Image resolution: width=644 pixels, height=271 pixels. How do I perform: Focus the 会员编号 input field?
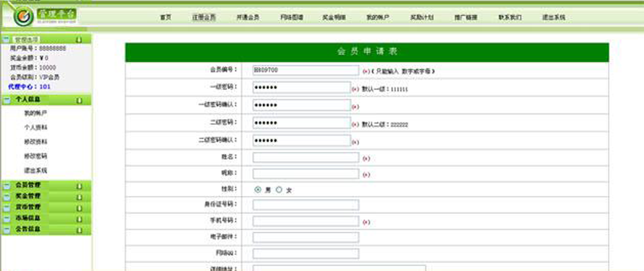305,70
